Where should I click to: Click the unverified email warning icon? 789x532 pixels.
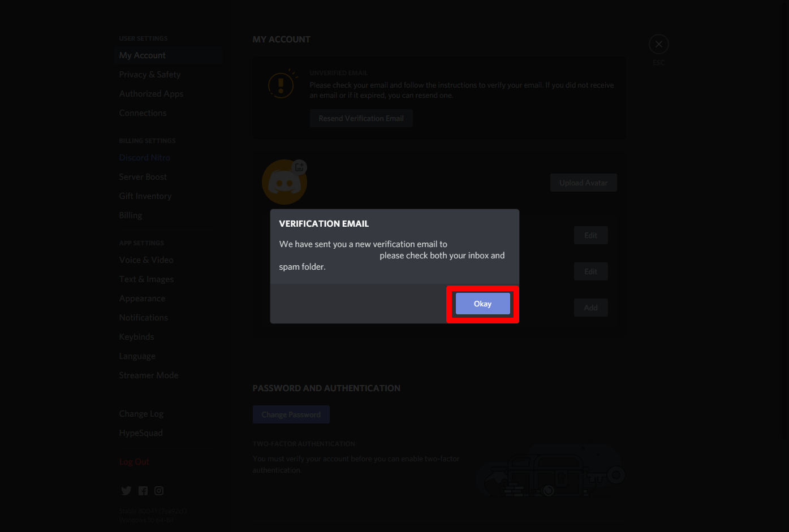point(282,85)
